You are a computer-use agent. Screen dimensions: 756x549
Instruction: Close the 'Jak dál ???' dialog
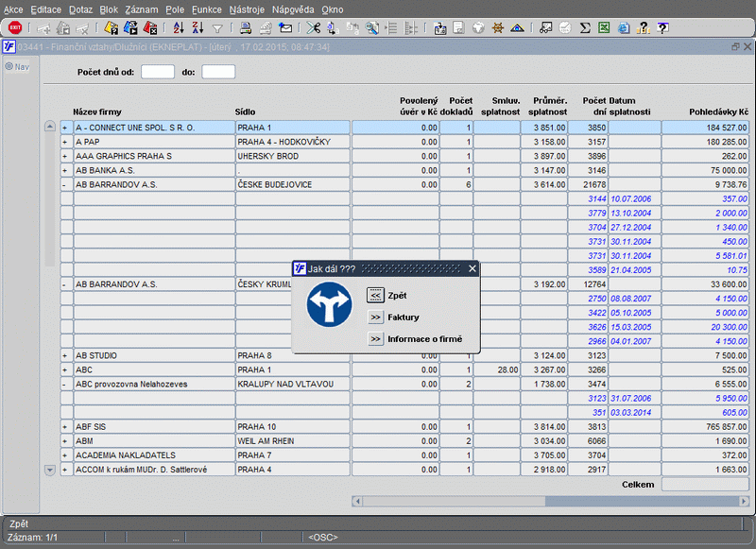pyautogui.click(x=472, y=268)
